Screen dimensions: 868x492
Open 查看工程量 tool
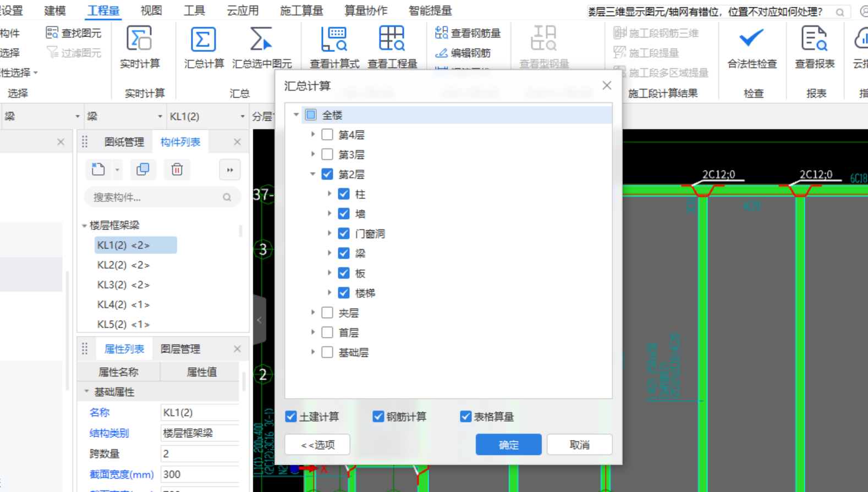coord(392,40)
